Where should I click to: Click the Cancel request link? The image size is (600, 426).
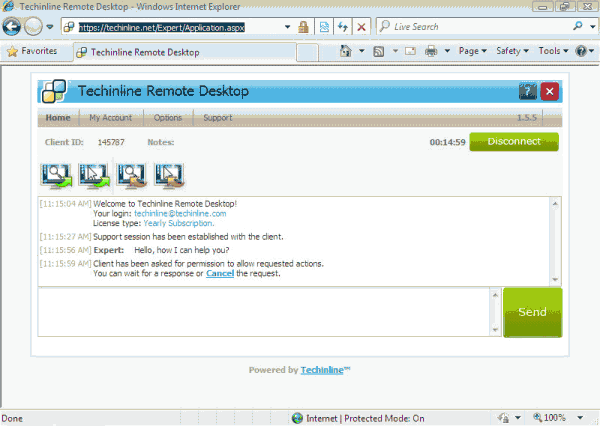(x=220, y=273)
